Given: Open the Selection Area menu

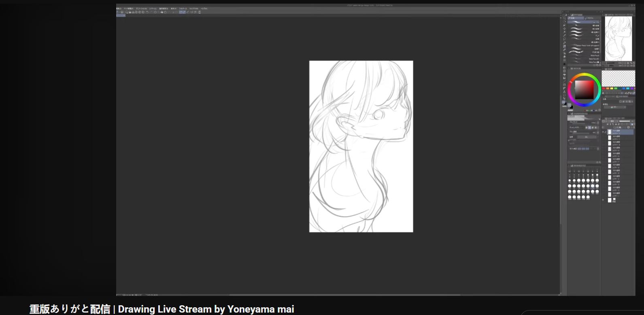Looking at the screenshot, I should coord(164,9).
